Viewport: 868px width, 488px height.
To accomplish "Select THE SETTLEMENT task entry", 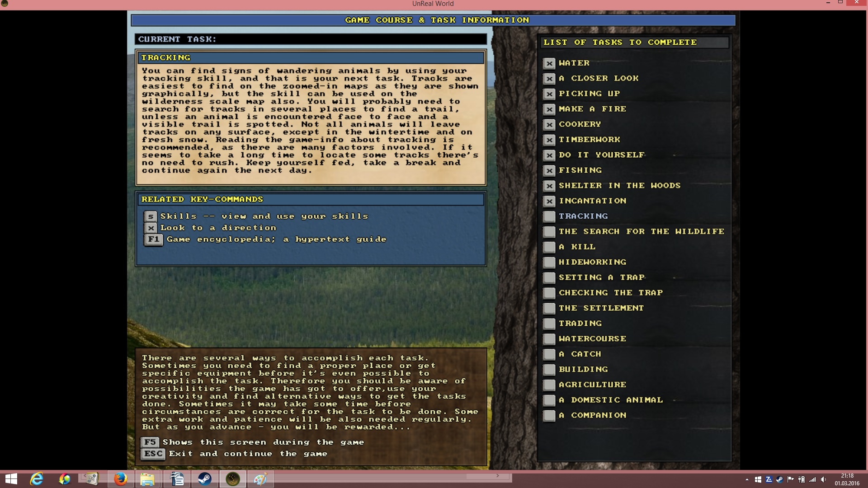I will [601, 308].
